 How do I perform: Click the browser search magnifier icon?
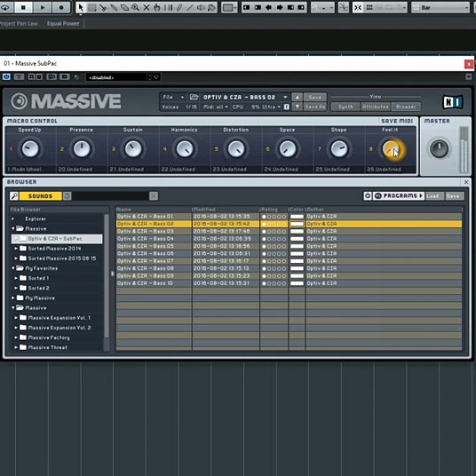pyautogui.click(x=14, y=195)
